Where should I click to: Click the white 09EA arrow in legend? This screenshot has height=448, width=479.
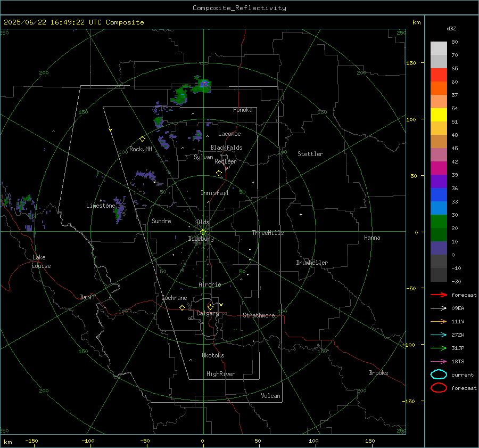coord(439,308)
